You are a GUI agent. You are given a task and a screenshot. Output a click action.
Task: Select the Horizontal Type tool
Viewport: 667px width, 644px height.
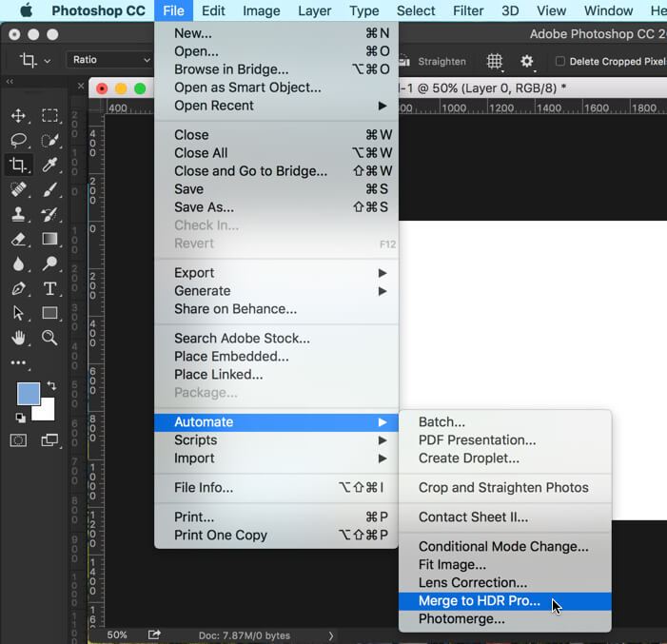click(49, 289)
